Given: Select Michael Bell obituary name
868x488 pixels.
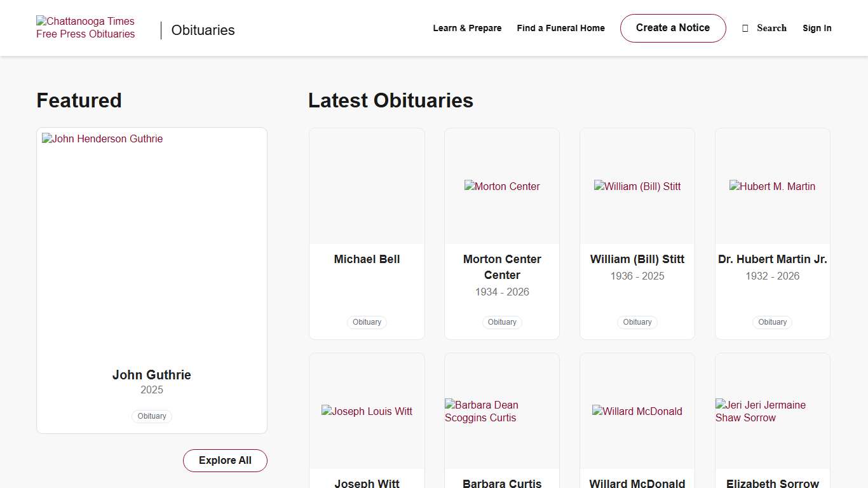Looking at the screenshot, I should [367, 259].
